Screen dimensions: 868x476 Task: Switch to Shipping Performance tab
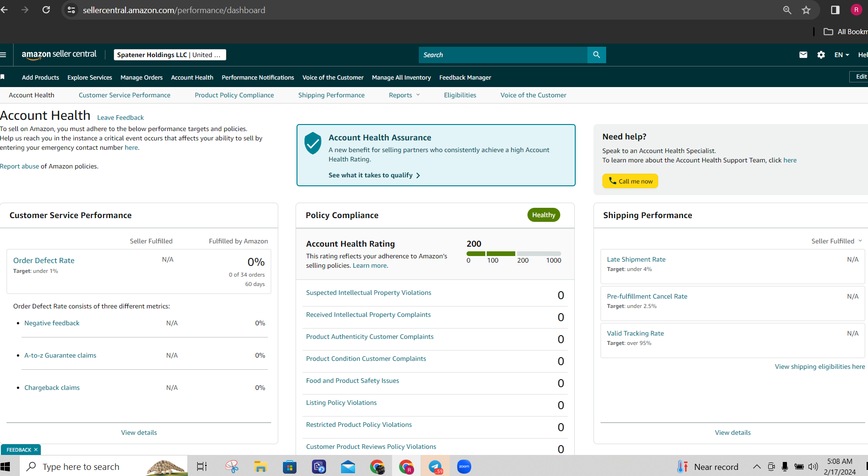[x=331, y=95]
